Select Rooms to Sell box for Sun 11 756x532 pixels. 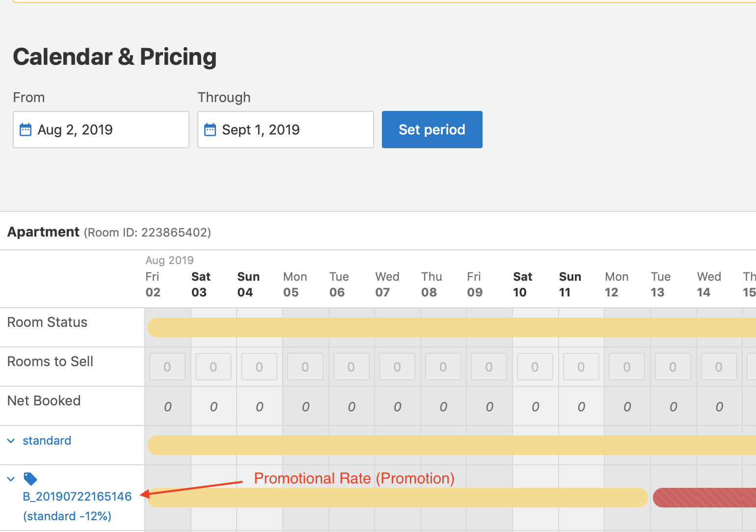point(581,367)
